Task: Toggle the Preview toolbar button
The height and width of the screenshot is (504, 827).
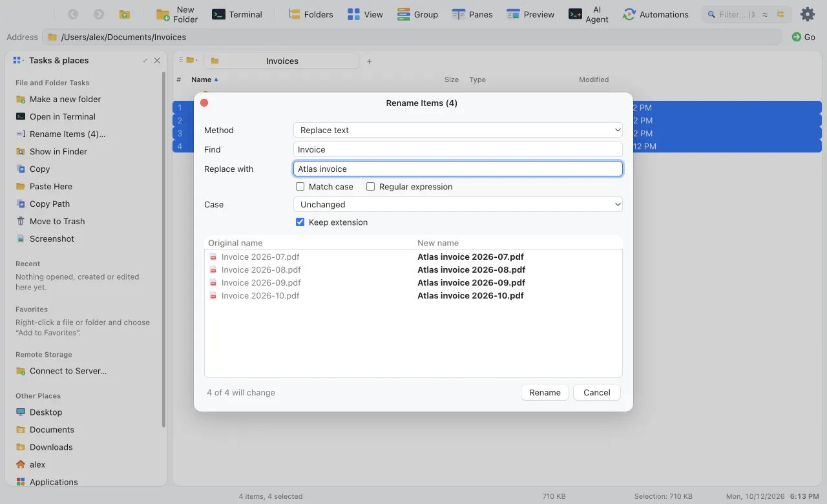Action: click(530, 14)
